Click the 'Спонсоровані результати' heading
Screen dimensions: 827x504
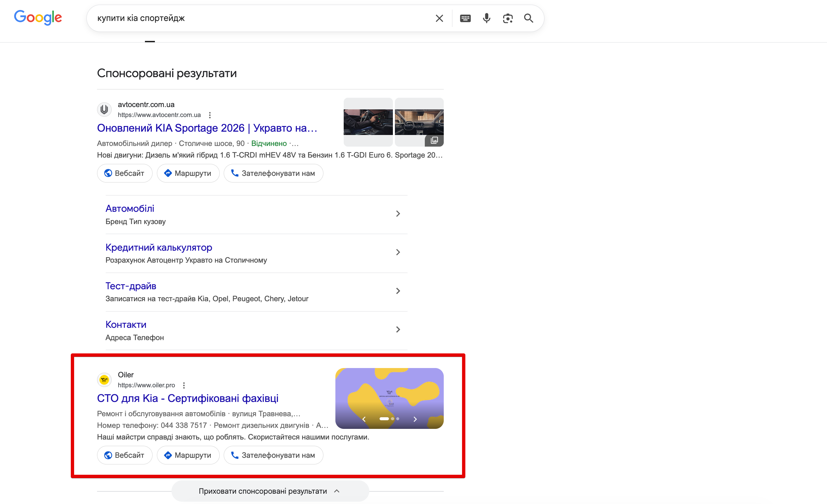tap(167, 73)
